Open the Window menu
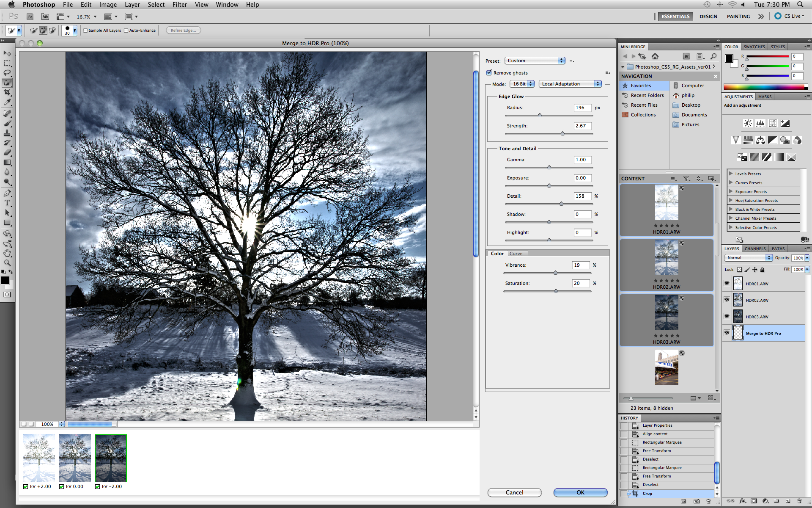812x508 pixels. click(x=227, y=5)
